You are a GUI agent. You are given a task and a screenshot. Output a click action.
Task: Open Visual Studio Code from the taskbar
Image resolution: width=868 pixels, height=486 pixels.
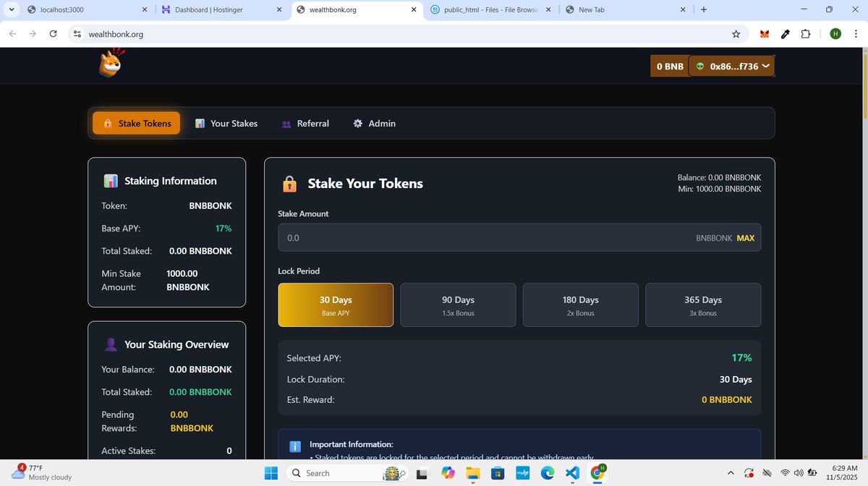(572, 473)
